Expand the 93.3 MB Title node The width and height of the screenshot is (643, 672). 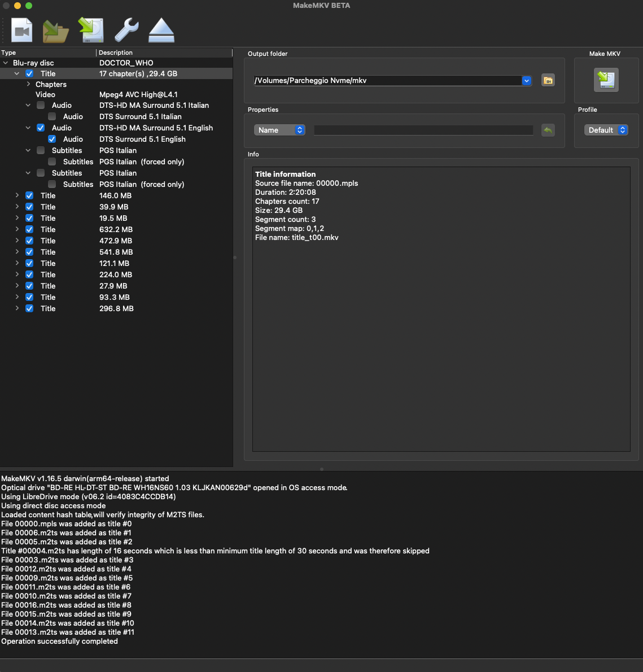pyautogui.click(x=17, y=297)
